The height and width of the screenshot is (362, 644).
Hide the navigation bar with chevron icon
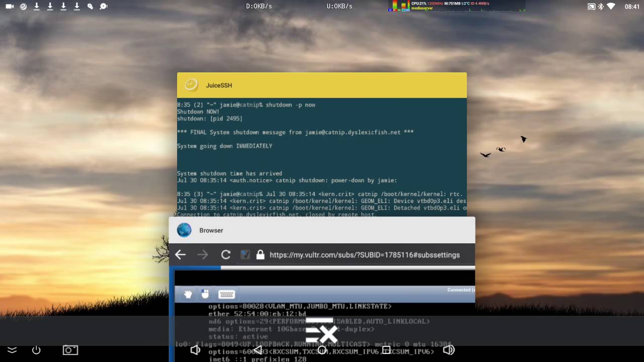[x=12, y=350]
